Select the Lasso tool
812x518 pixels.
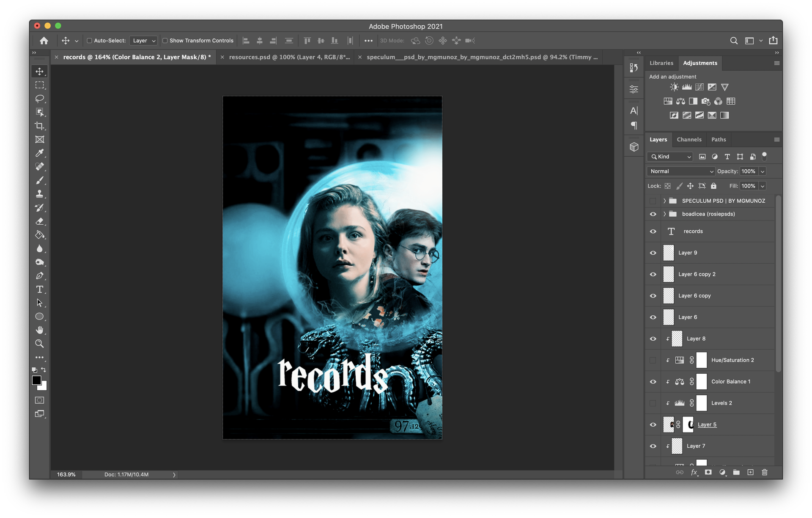click(x=40, y=99)
